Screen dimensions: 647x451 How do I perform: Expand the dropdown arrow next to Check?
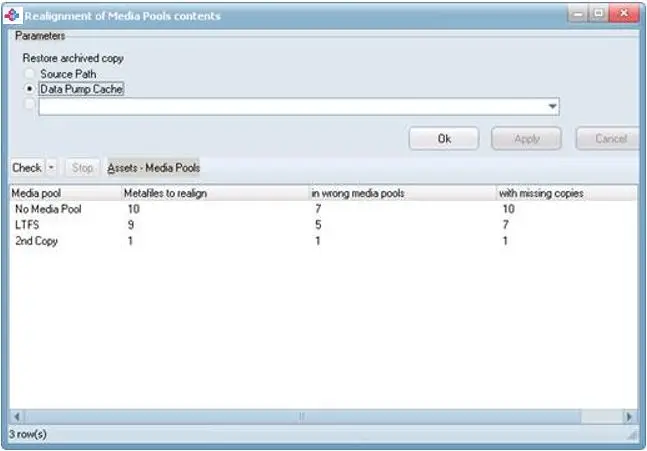pyautogui.click(x=52, y=168)
